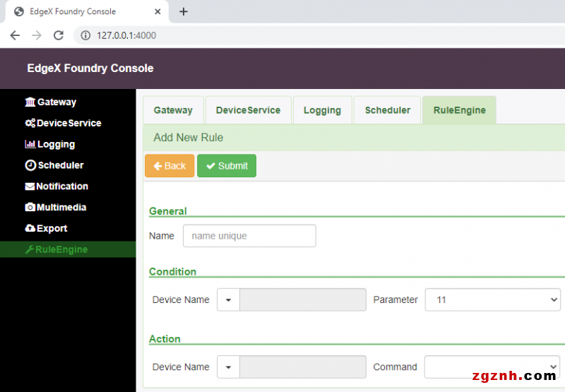Click the Scheduler clock icon
565x392 pixels.
[x=30, y=165]
